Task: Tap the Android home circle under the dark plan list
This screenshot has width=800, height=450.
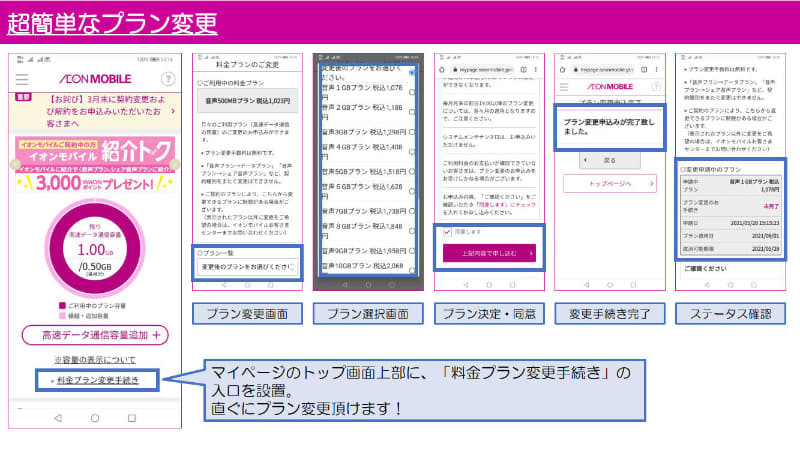Action: (x=368, y=285)
